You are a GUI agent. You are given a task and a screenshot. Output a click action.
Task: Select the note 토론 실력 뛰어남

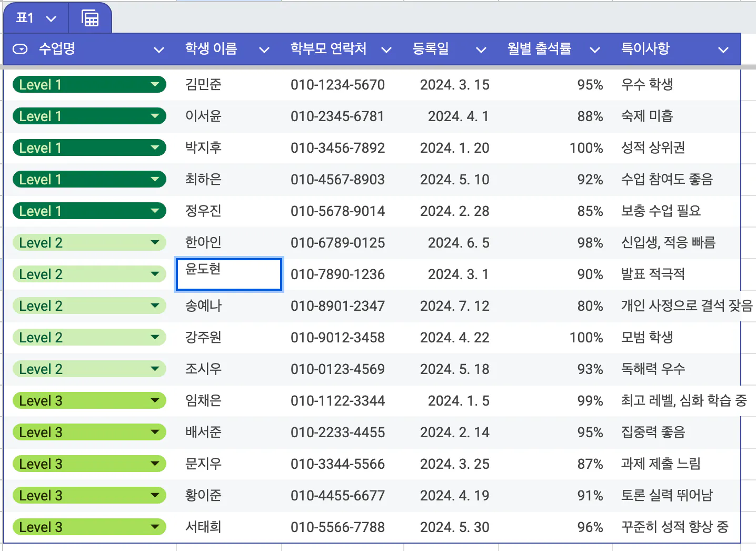pyautogui.click(x=667, y=495)
